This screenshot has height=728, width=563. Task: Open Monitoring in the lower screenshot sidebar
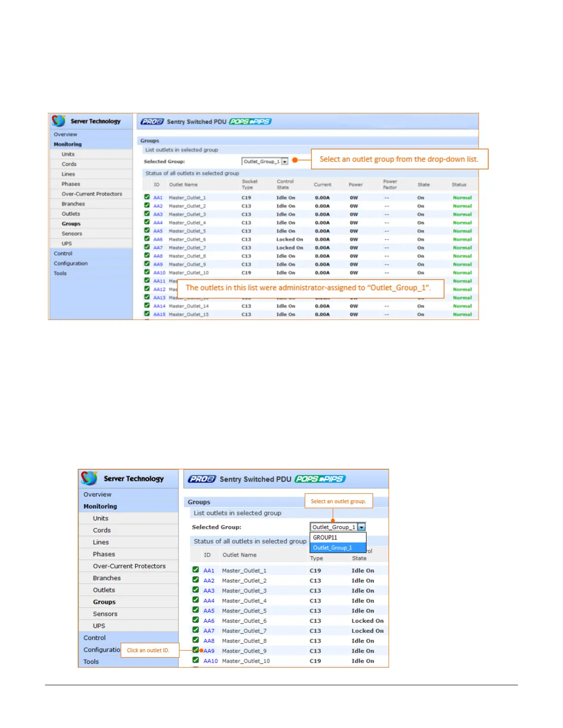pyautogui.click(x=100, y=506)
